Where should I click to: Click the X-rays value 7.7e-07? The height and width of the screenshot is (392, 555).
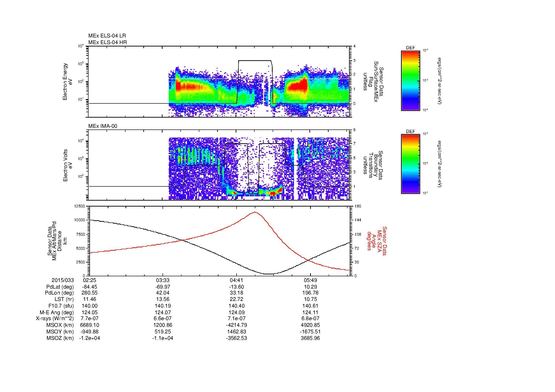click(90, 318)
